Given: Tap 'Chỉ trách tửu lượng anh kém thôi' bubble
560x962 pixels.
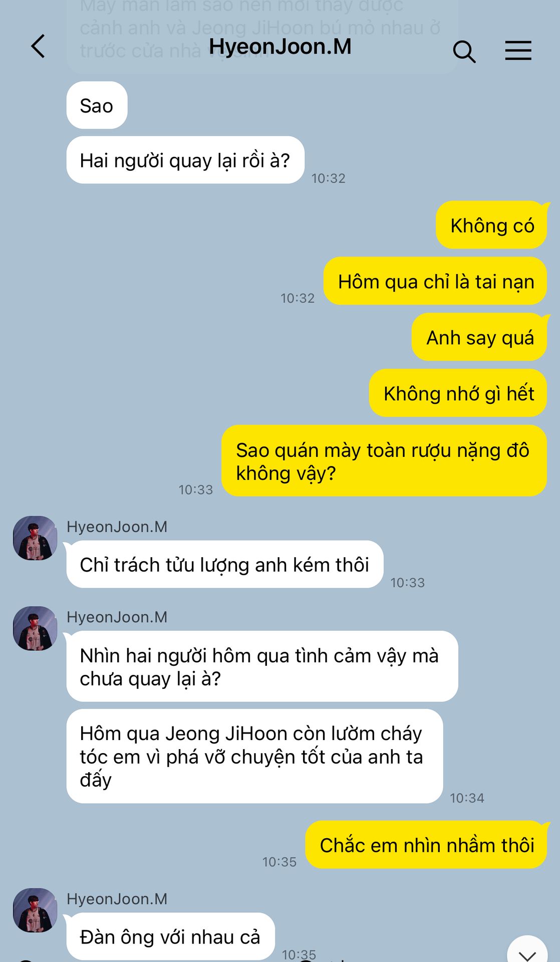Looking at the screenshot, I should coord(225,564).
